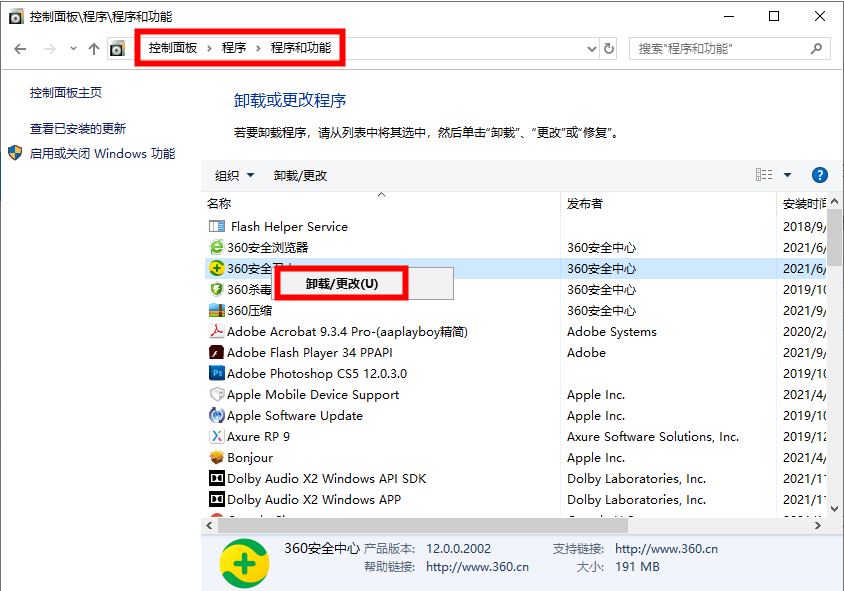Refresh the programs list
Screen dimensions: 844x591
609,49
